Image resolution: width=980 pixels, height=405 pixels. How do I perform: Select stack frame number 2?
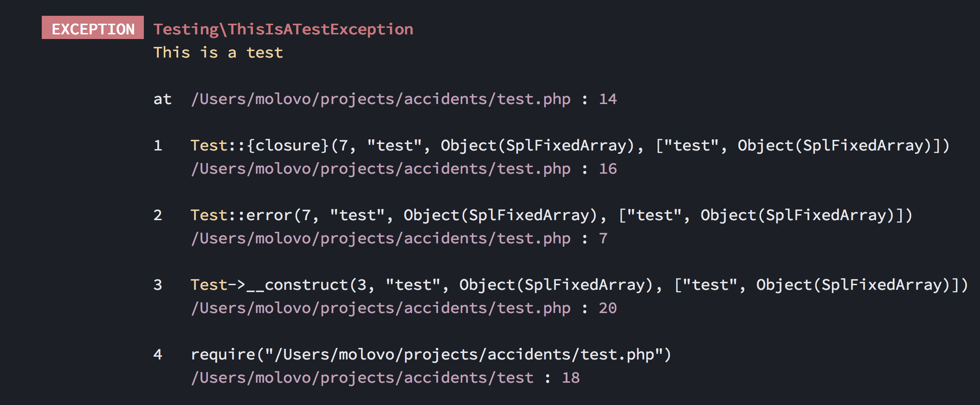(x=158, y=215)
